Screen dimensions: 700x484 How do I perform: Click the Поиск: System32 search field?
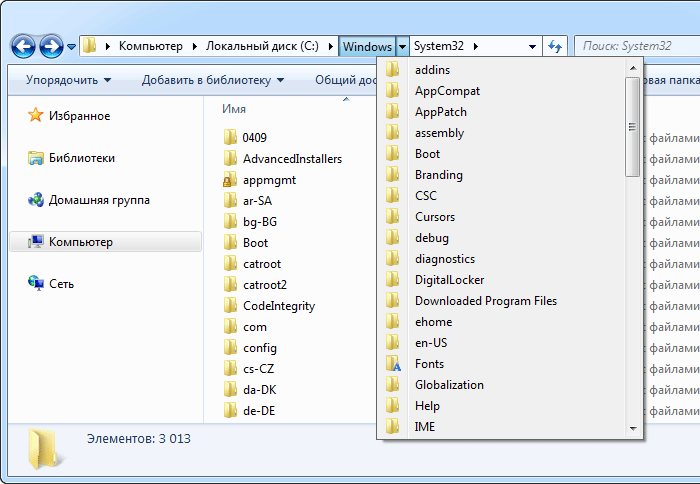(x=637, y=46)
